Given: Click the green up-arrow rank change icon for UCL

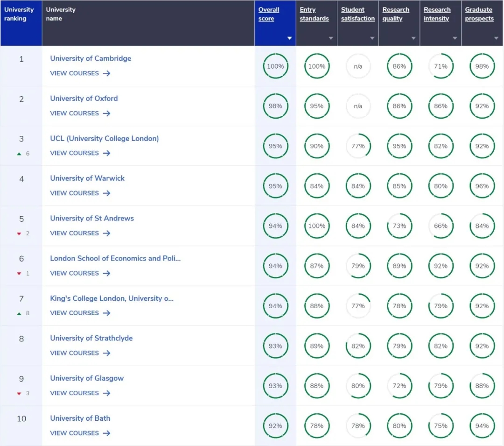Looking at the screenshot, I should (19, 154).
